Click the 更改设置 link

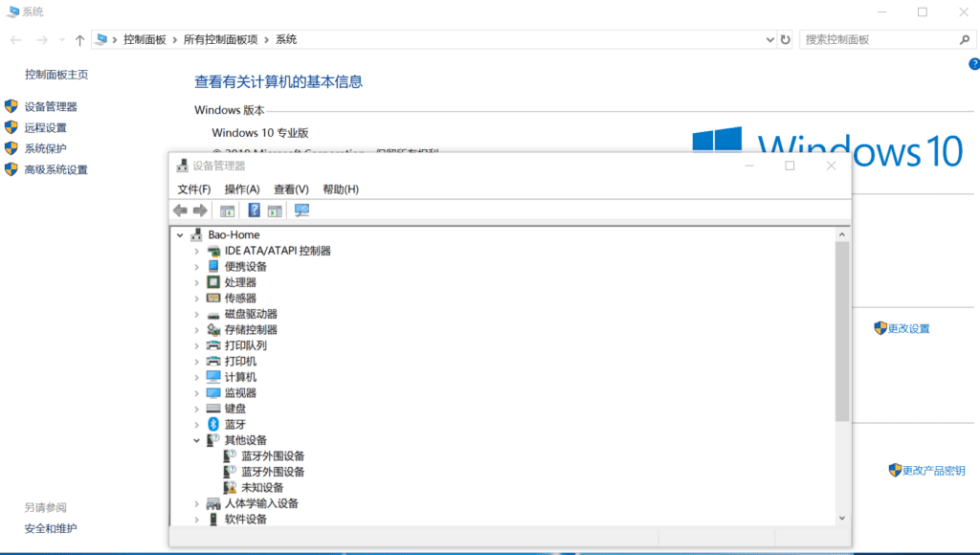pos(908,328)
